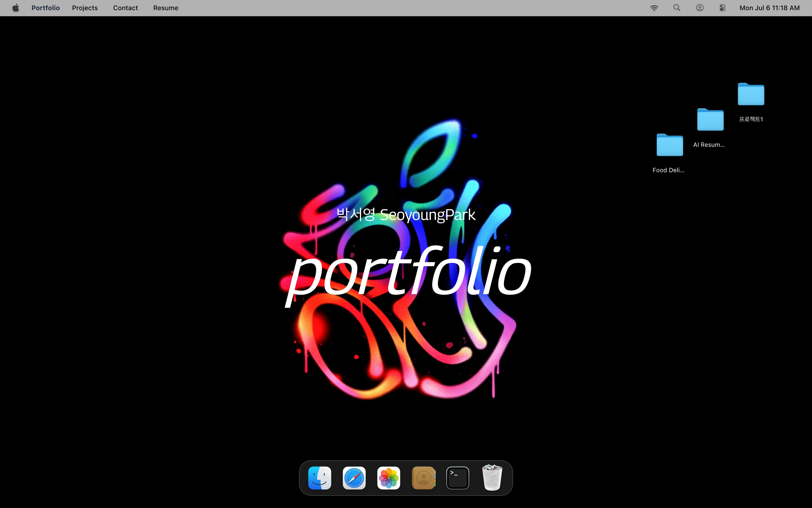Click the 프로젝트1 folder label

751,119
